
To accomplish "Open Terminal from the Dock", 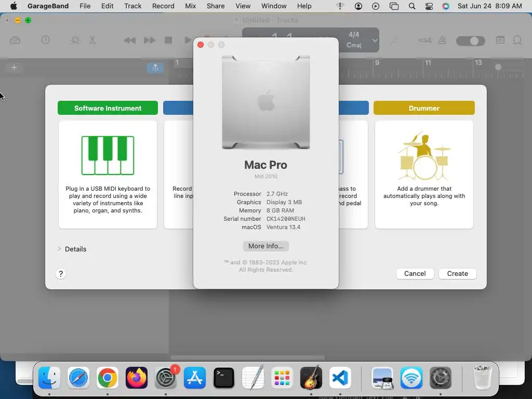I will [x=224, y=378].
